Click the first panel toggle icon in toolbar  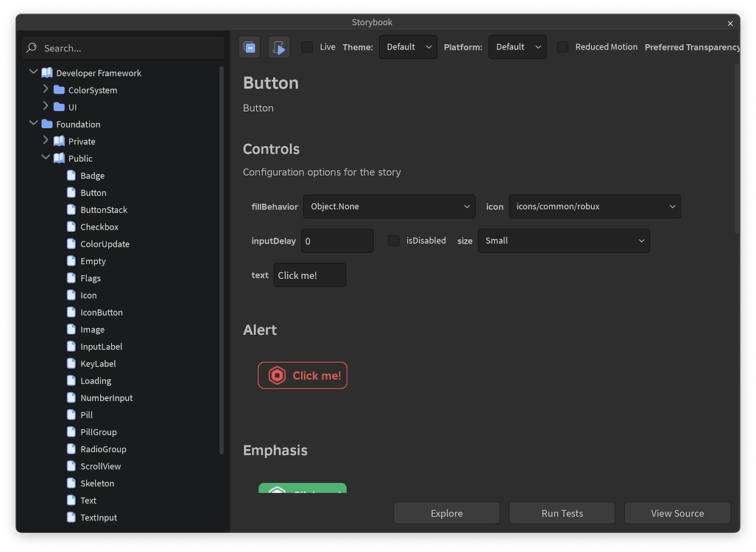tap(250, 46)
